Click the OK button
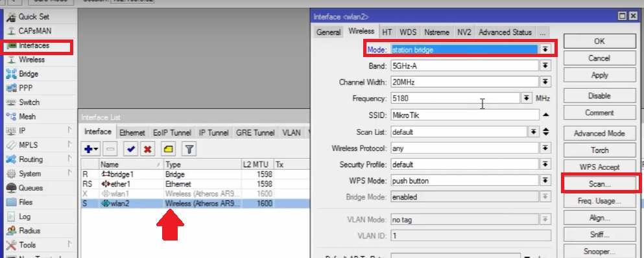 [x=599, y=41]
